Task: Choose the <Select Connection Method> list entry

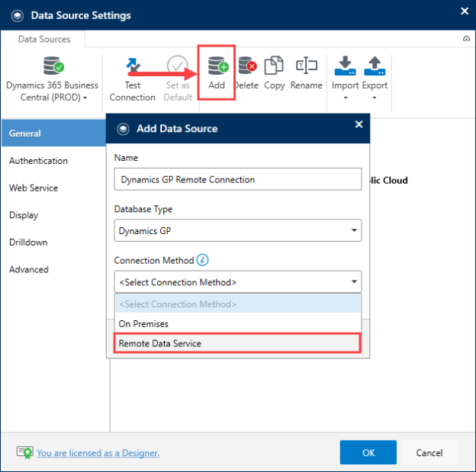Action: (238, 303)
